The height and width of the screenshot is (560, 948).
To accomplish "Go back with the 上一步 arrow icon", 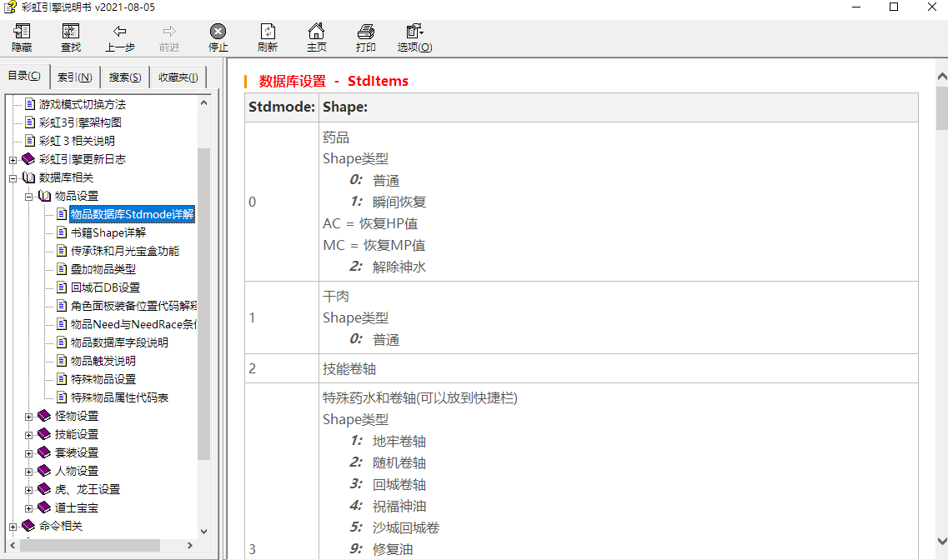I will 119,32.
